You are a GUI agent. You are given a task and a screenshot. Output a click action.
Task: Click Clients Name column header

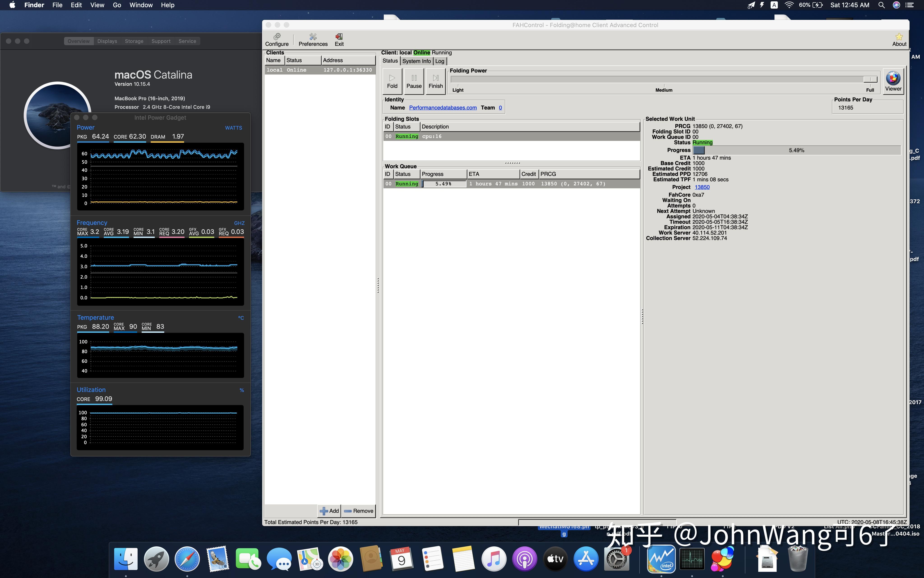(275, 61)
